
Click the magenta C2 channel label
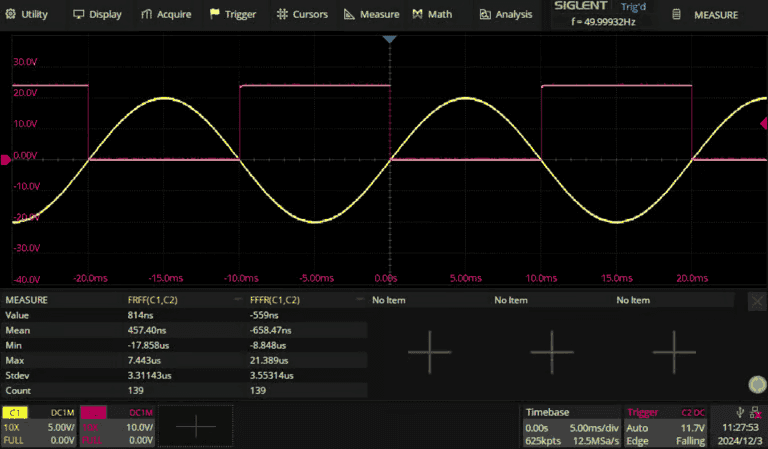(x=93, y=413)
